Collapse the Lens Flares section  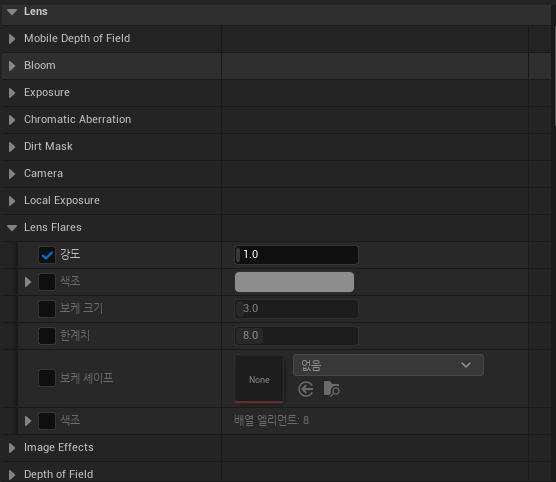(12, 228)
